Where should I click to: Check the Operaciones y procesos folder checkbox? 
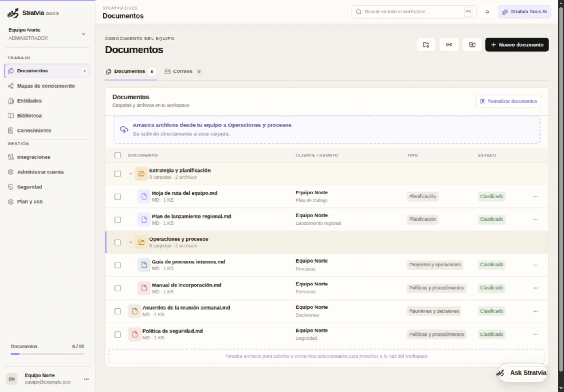[x=118, y=242]
